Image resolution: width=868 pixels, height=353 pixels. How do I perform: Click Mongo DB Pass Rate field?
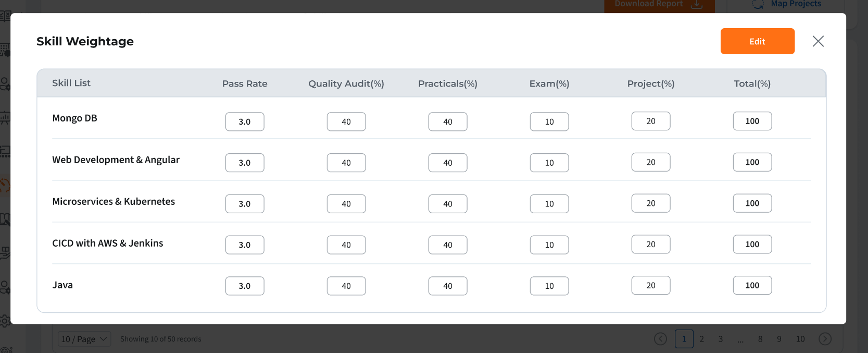coord(245,121)
